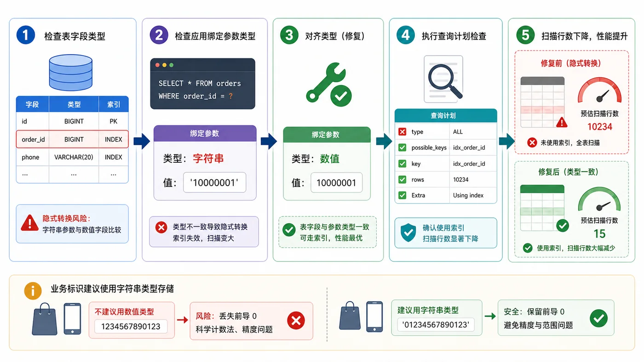Toggle the checkbox beside rows
The image size is (644, 362).
pyautogui.click(x=402, y=180)
